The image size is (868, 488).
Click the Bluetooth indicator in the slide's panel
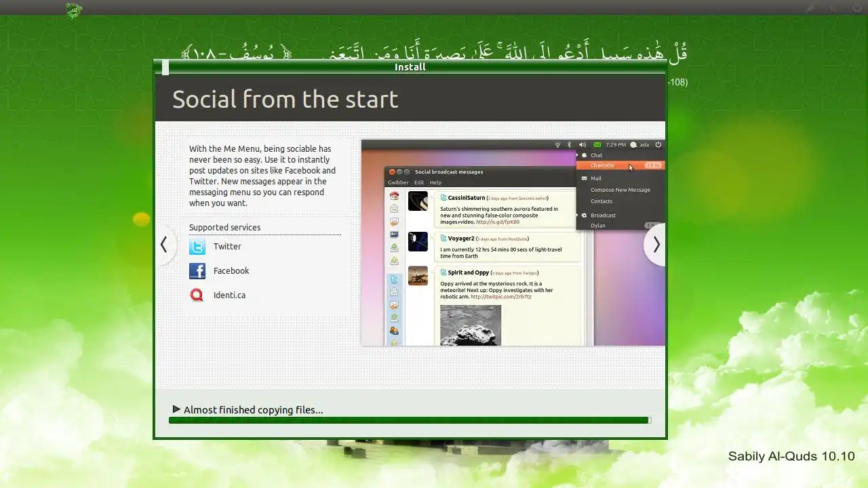[570, 144]
